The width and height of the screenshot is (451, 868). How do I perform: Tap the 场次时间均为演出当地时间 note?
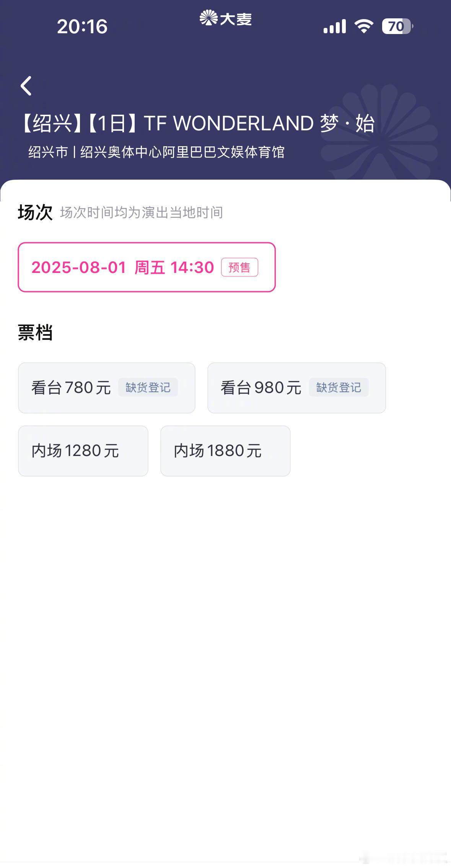[142, 213]
